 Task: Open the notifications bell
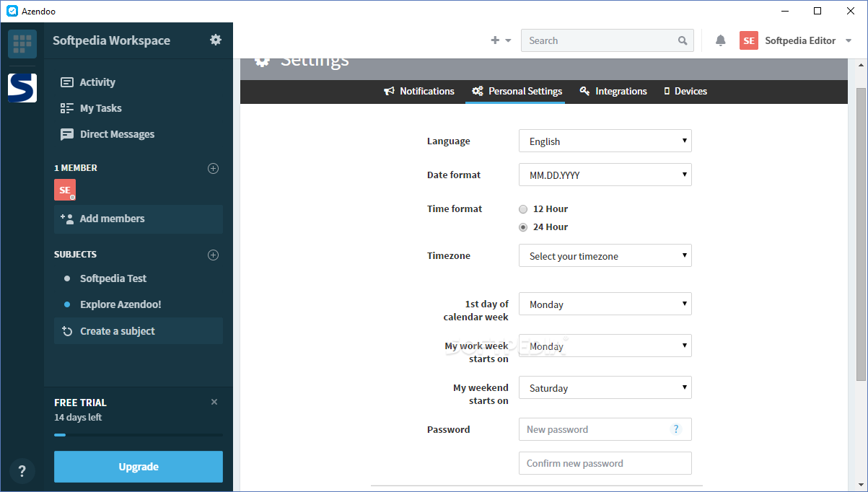coord(720,40)
